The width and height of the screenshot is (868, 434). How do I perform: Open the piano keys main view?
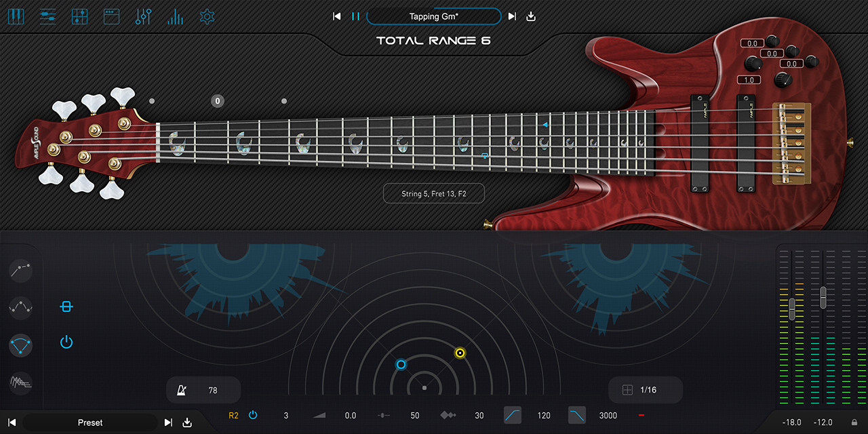[x=15, y=16]
